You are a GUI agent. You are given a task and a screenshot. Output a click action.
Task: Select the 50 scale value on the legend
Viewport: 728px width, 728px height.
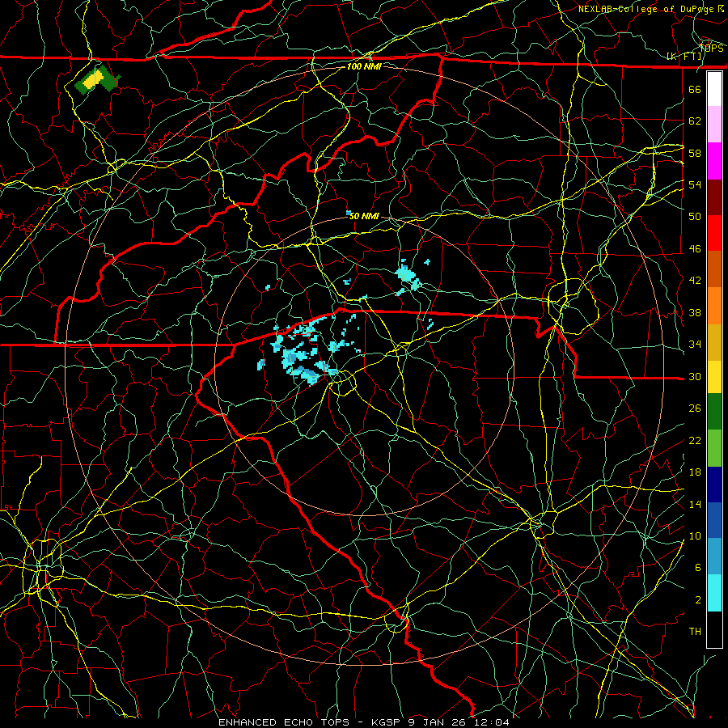695,216
